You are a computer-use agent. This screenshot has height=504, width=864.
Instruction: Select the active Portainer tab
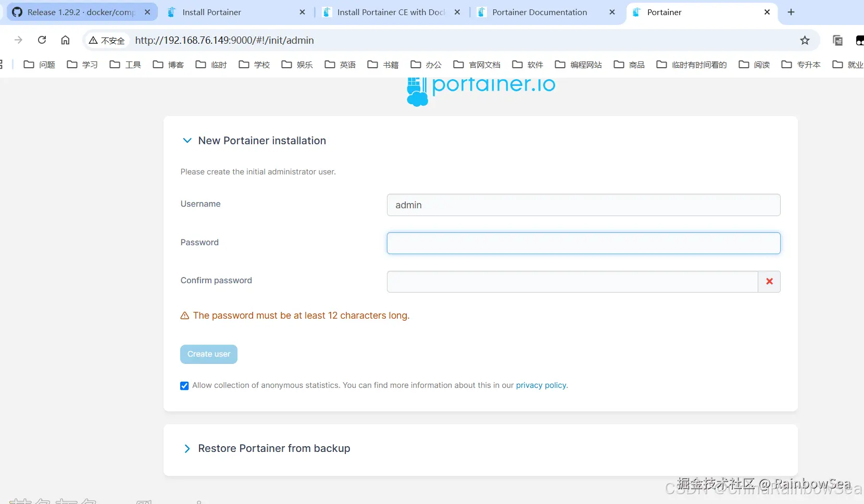coord(702,12)
